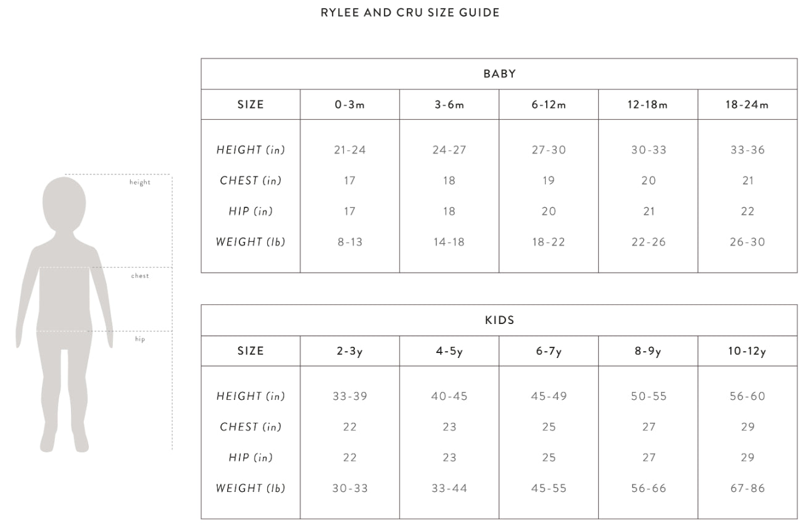The height and width of the screenshot is (532, 811).
Task: Click the baby weight value 8-13
Action: pyautogui.click(x=350, y=242)
